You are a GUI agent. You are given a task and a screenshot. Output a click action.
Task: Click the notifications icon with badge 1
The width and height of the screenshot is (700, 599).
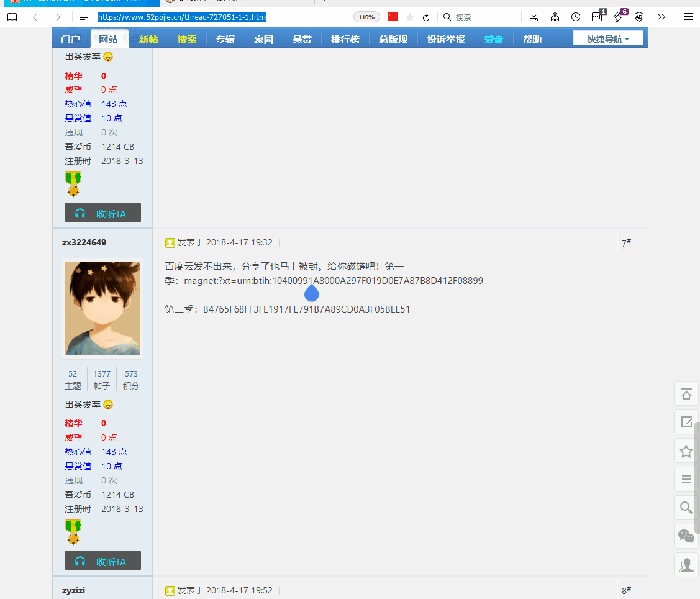pyautogui.click(x=597, y=17)
